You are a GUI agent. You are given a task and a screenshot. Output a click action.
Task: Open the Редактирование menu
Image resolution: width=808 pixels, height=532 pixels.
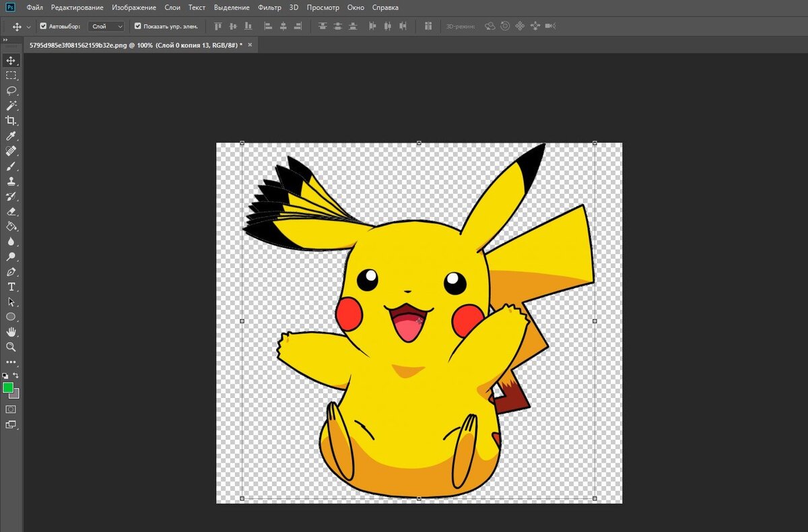(x=77, y=7)
